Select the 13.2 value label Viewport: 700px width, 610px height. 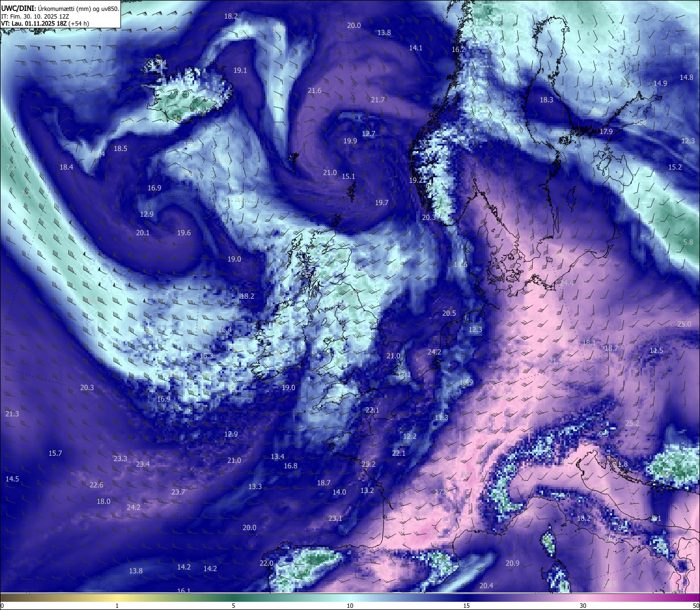(x=367, y=491)
